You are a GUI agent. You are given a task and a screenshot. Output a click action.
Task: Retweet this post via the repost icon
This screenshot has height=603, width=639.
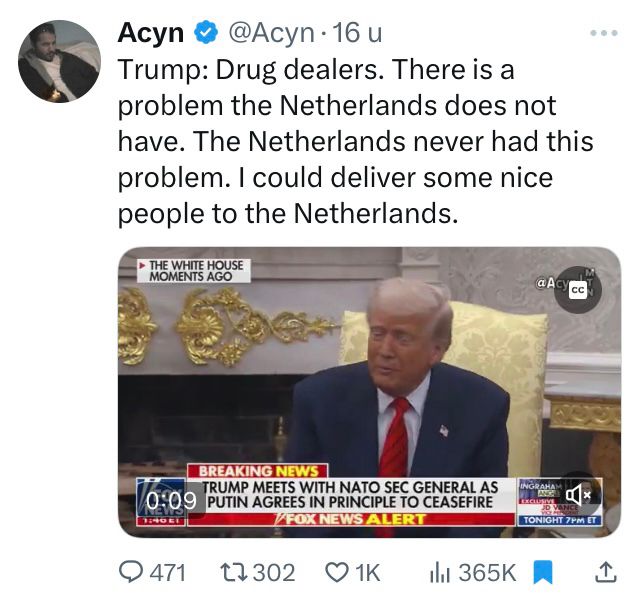pyautogui.click(x=234, y=573)
